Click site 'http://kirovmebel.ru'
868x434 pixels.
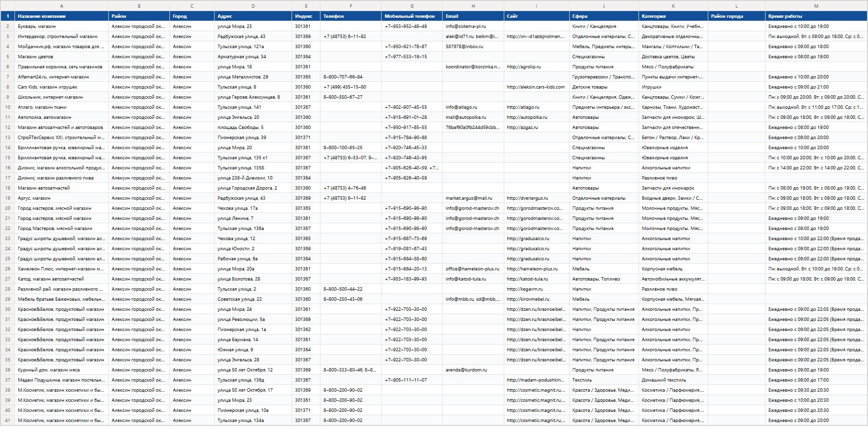pos(536,299)
